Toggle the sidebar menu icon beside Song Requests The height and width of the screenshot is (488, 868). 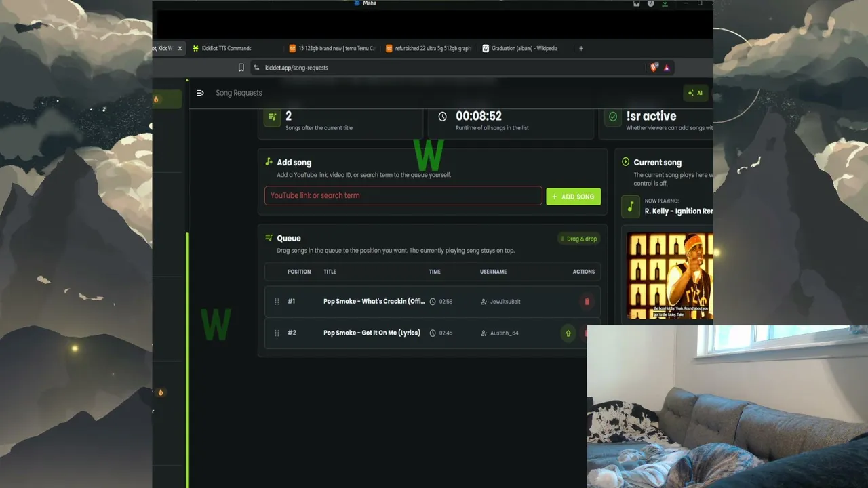(200, 93)
